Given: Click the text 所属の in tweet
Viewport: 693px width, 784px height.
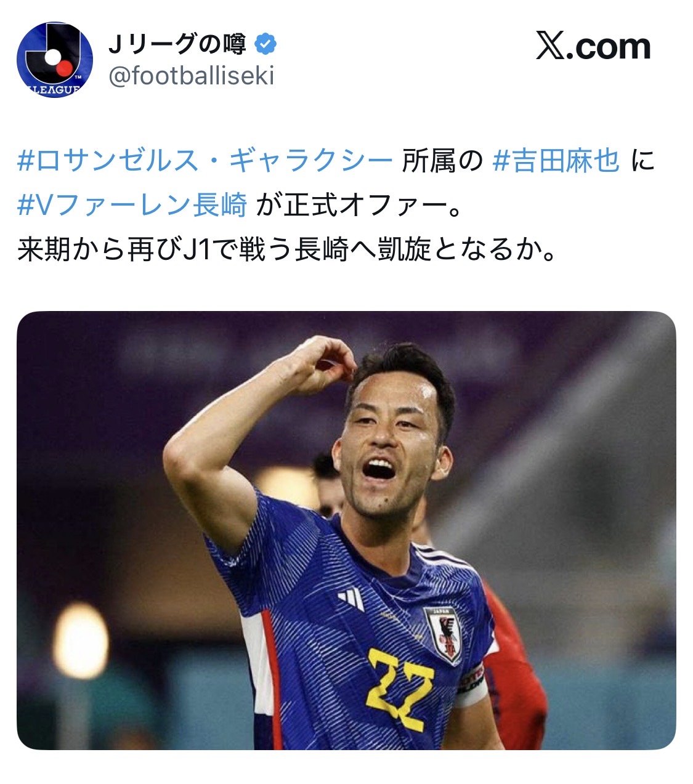Looking at the screenshot, I should click(x=442, y=161).
